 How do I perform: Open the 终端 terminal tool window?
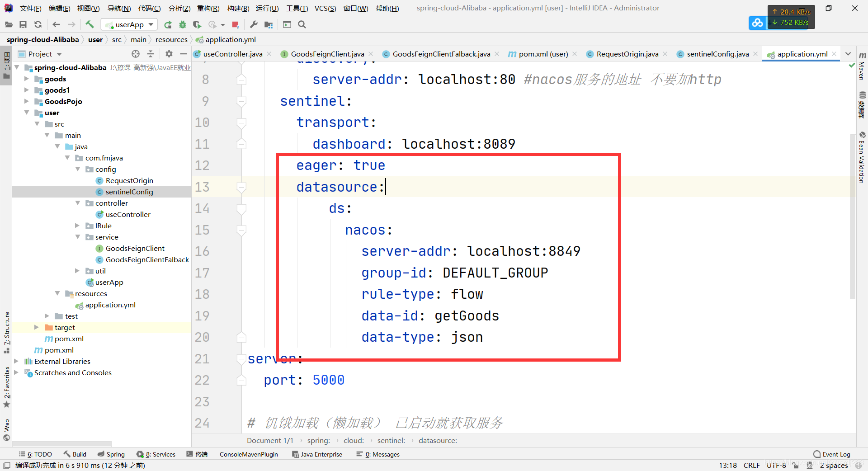(x=197, y=454)
